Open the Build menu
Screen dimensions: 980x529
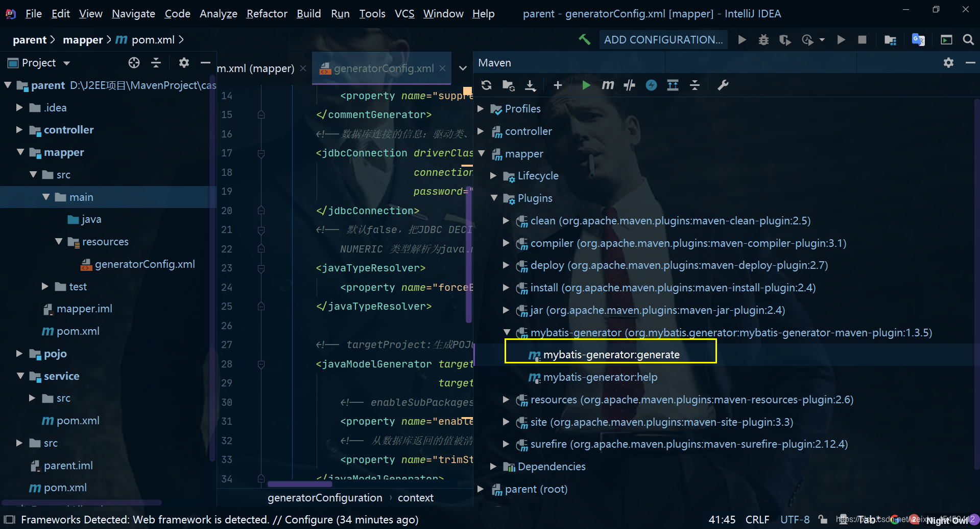click(x=309, y=13)
